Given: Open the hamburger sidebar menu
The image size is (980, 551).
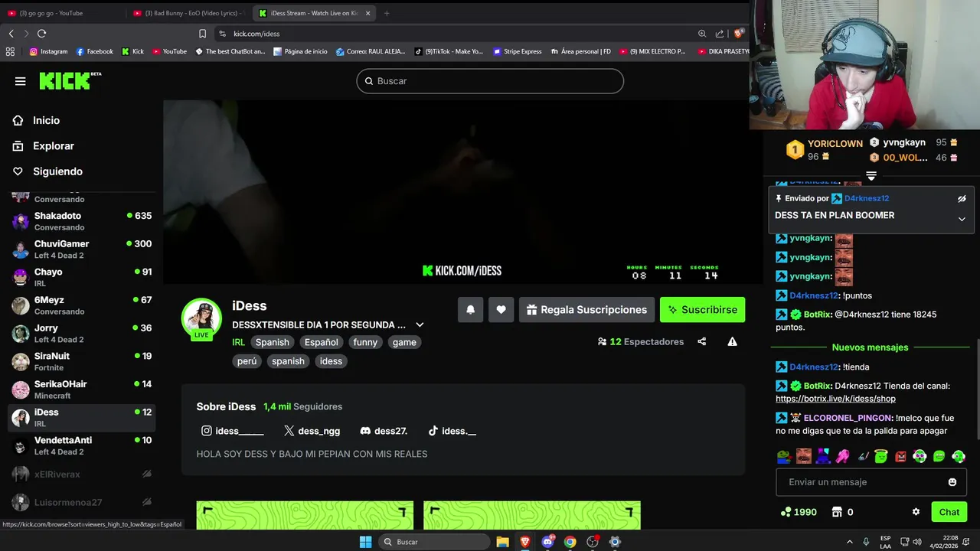Looking at the screenshot, I should [x=20, y=81].
